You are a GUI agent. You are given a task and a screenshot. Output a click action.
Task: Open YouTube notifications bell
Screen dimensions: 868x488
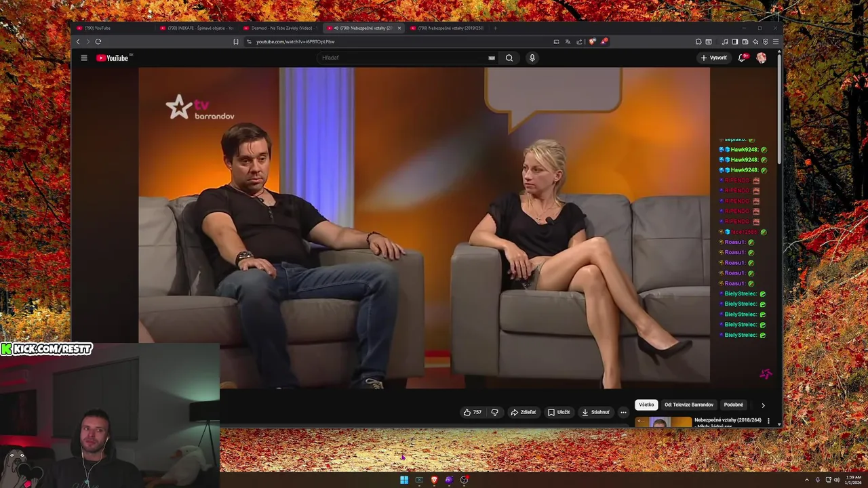[x=742, y=58]
